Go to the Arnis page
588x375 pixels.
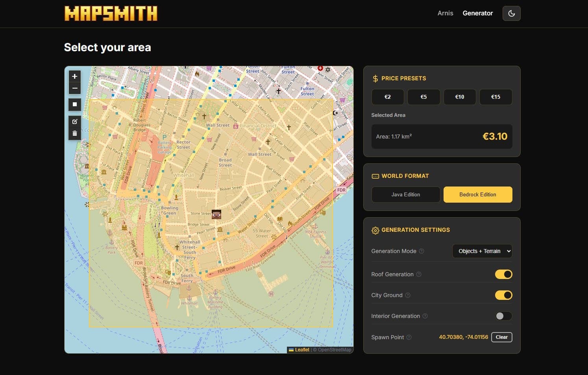(x=445, y=13)
